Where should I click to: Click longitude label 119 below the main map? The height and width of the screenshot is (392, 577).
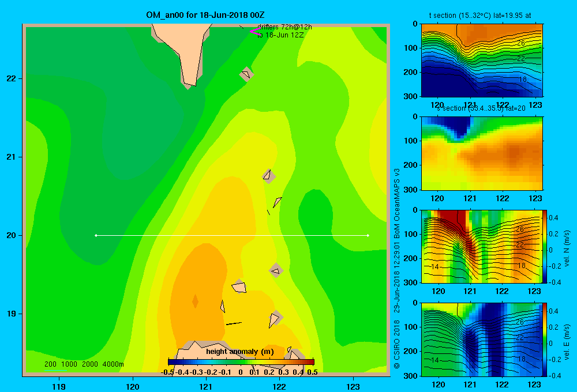tap(59, 386)
